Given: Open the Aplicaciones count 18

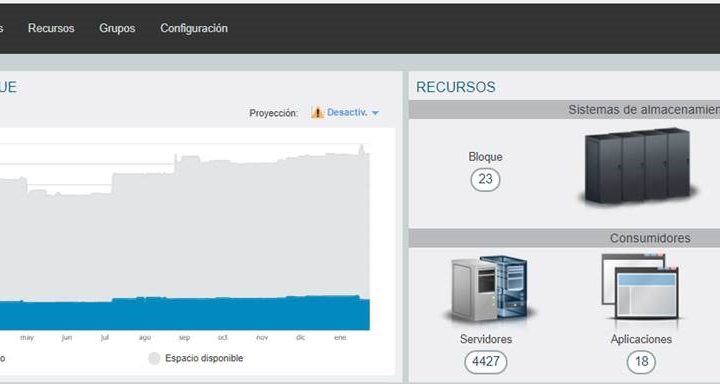Looking at the screenshot, I should [x=641, y=362].
